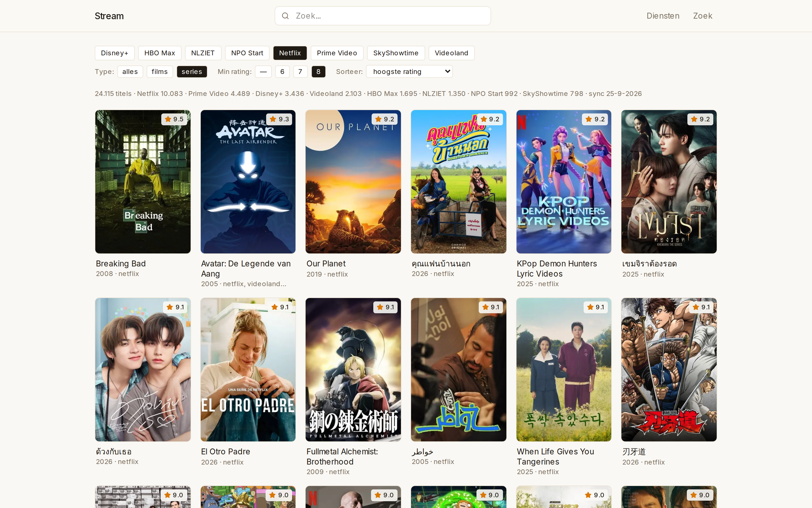Click '2008 · netflix' under Breaking Bad

[x=118, y=274]
